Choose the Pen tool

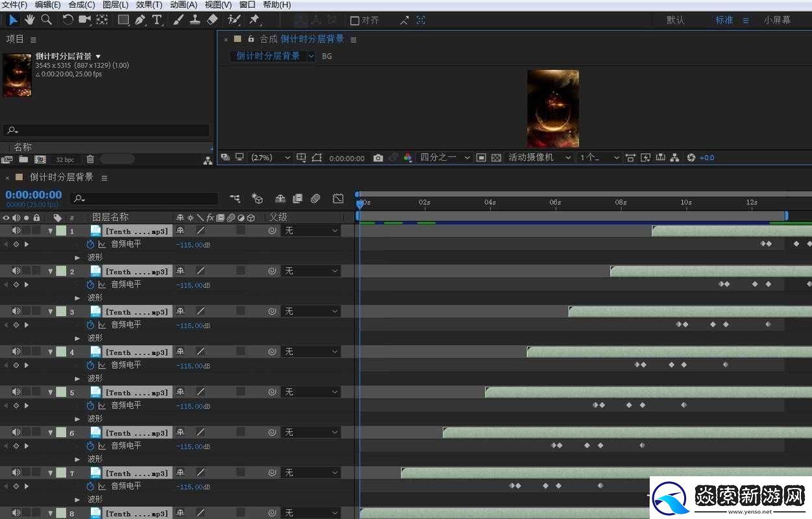pos(140,19)
